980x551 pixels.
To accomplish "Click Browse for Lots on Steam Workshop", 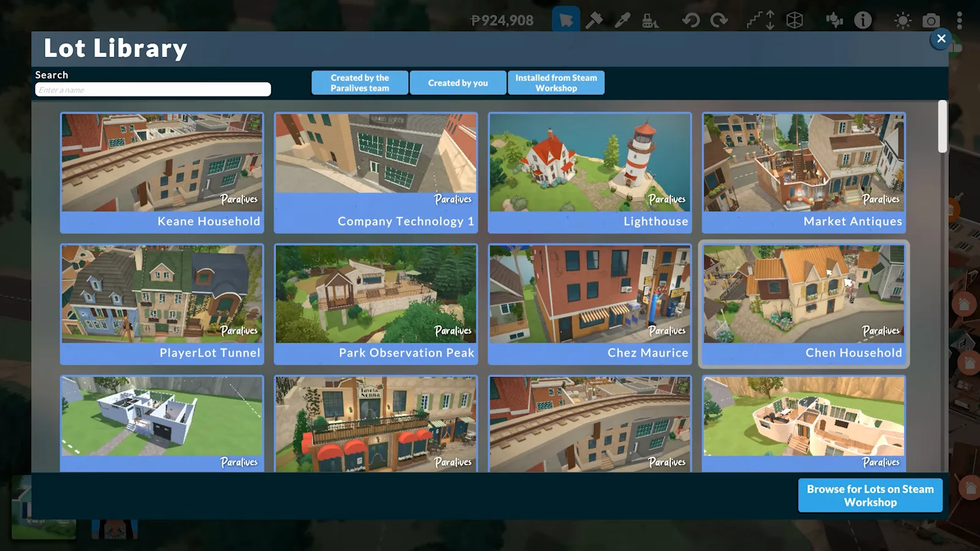I will pyautogui.click(x=870, y=495).
